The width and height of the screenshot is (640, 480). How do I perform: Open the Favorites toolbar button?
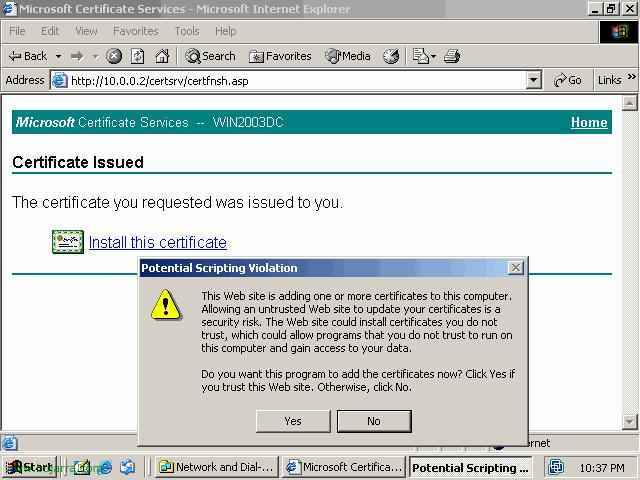[x=280, y=56]
